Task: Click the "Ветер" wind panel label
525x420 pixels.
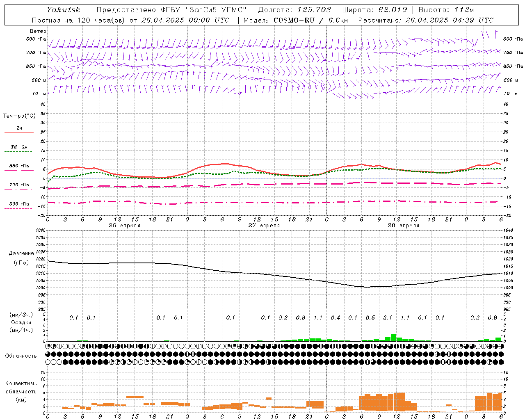Action: click(38, 31)
